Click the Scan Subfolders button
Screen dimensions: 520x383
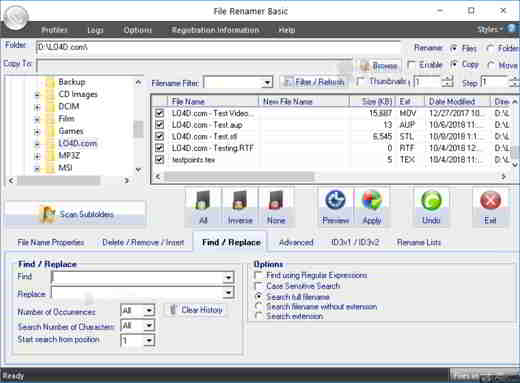coord(76,214)
